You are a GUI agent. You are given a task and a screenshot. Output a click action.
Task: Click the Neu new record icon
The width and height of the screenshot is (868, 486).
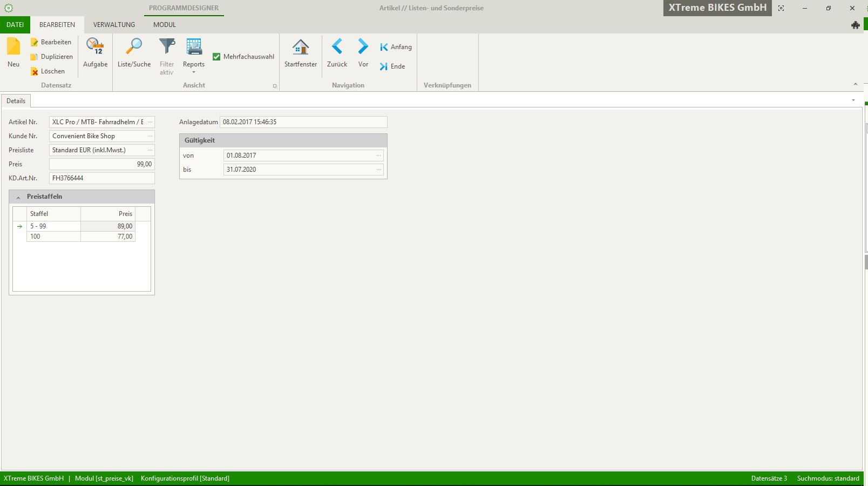pos(13,48)
